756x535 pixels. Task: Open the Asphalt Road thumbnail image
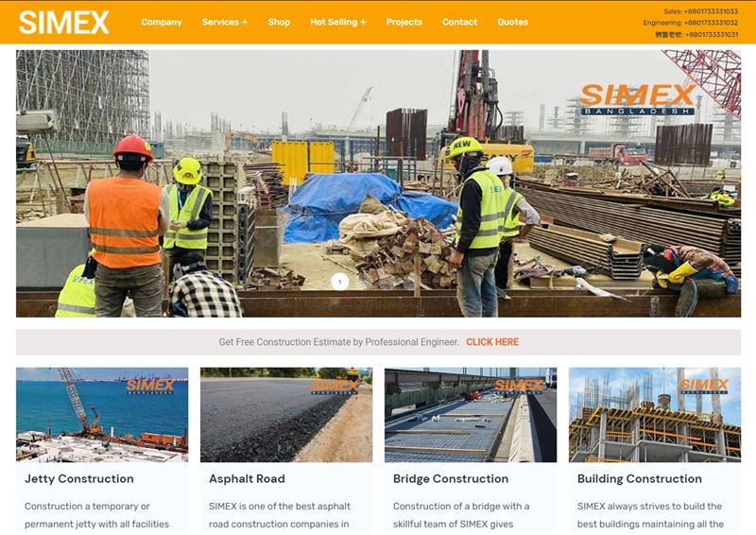pos(286,415)
